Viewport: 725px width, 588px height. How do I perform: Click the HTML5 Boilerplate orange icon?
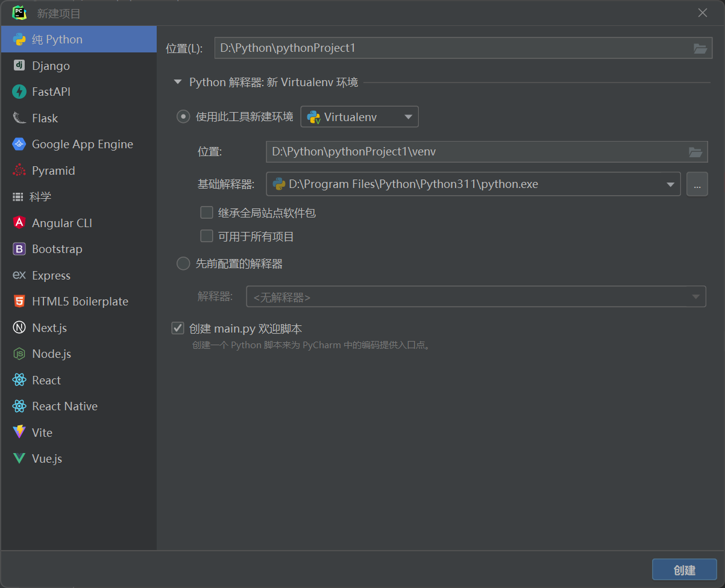click(19, 301)
